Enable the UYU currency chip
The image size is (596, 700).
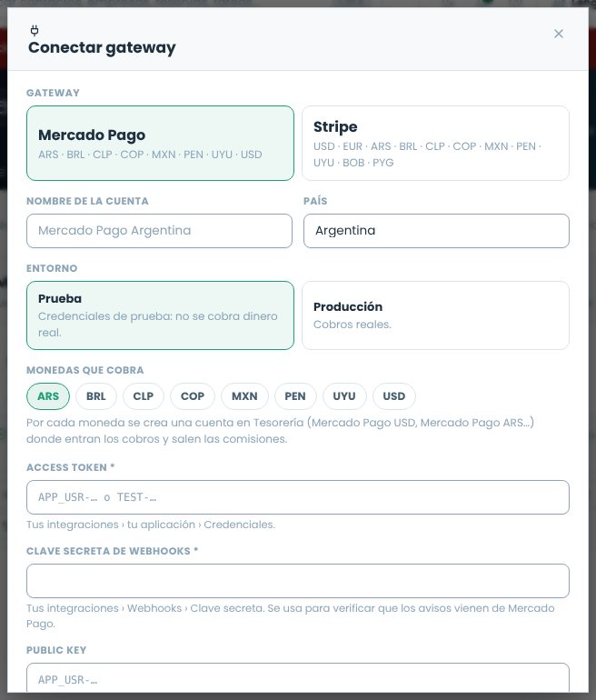pos(344,396)
